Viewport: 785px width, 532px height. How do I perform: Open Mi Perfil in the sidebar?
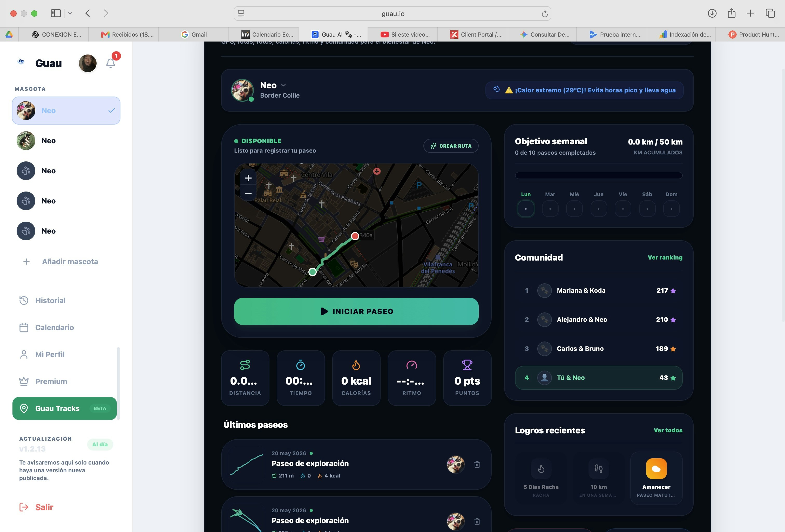(42, 354)
